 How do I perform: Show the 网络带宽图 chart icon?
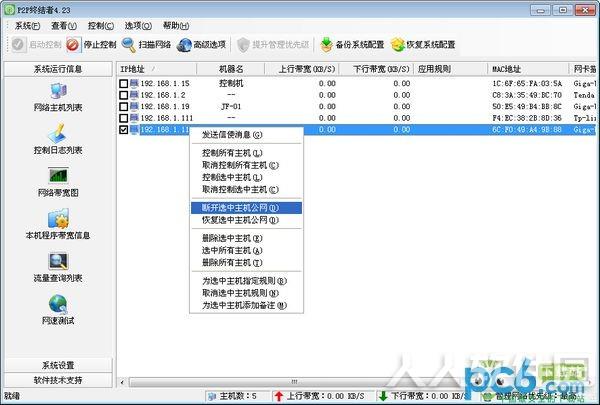[x=58, y=176]
